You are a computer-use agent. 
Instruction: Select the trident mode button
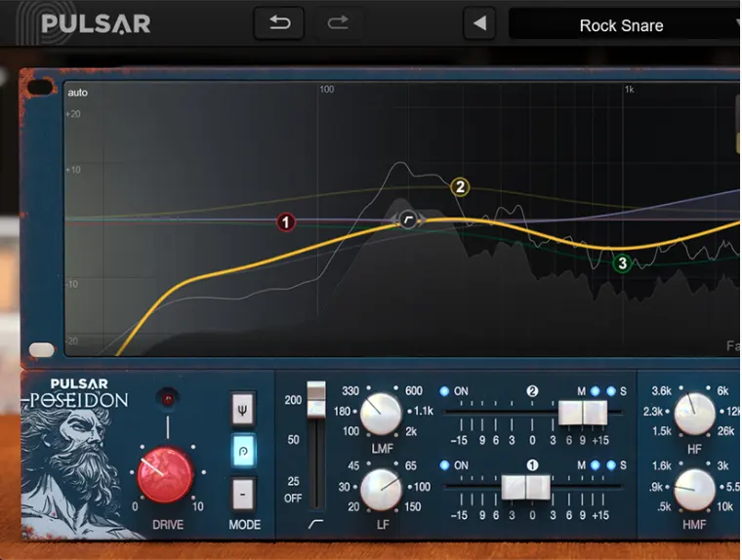point(243,410)
